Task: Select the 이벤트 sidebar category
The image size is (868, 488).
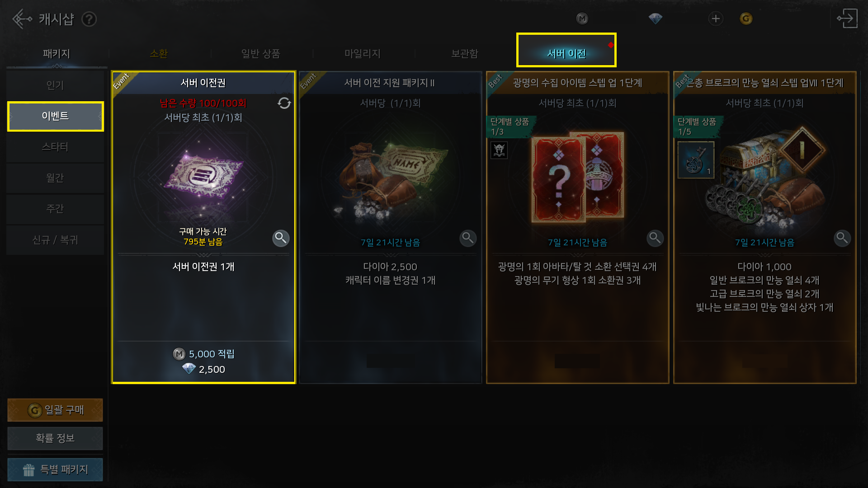Action: (x=56, y=116)
